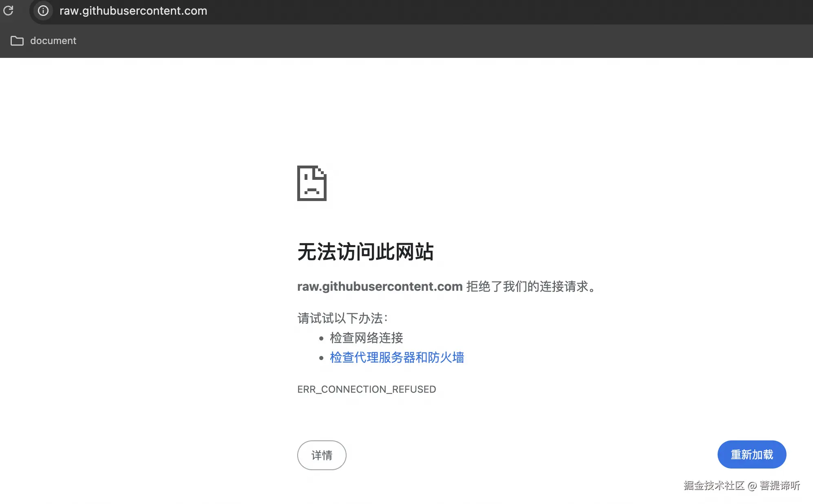Screen dimensions: 813x504
Task: Expand error details with 详情 button
Action: [322, 455]
